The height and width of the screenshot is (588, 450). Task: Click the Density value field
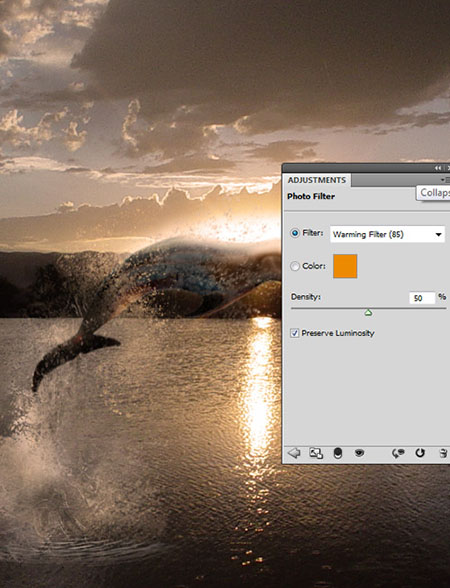pyautogui.click(x=422, y=298)
